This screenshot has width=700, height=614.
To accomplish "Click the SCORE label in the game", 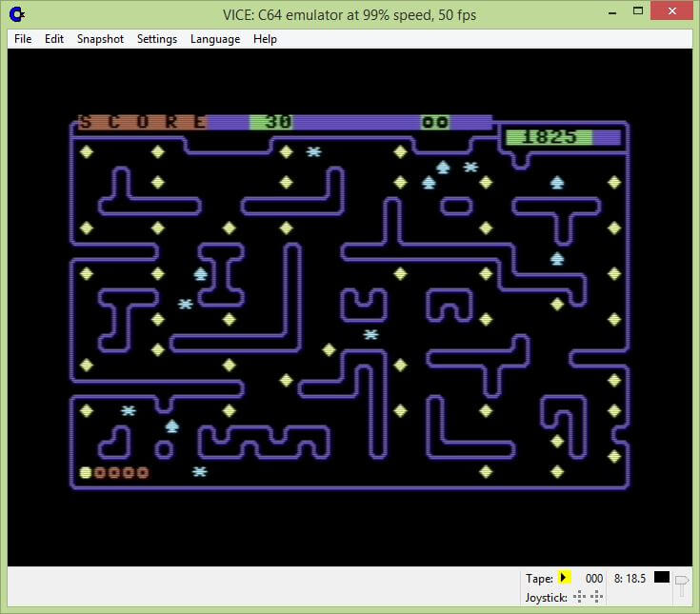I will coord(143,122).
